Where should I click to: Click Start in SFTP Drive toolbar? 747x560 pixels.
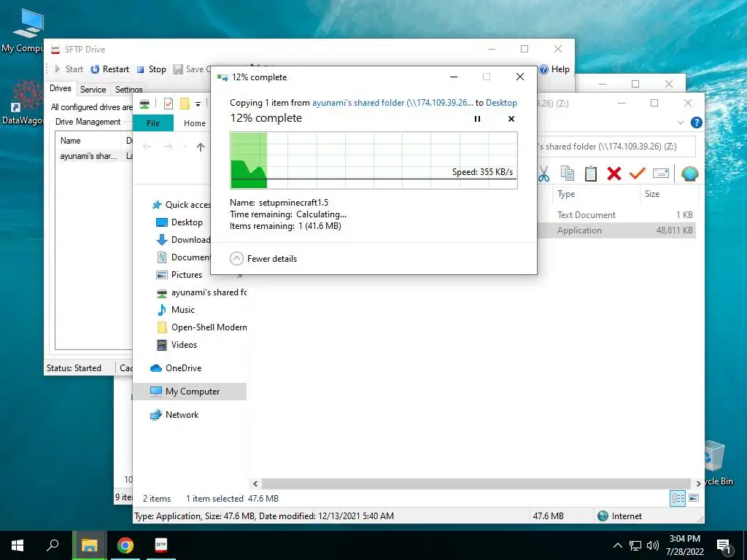(x=69, y=69)
